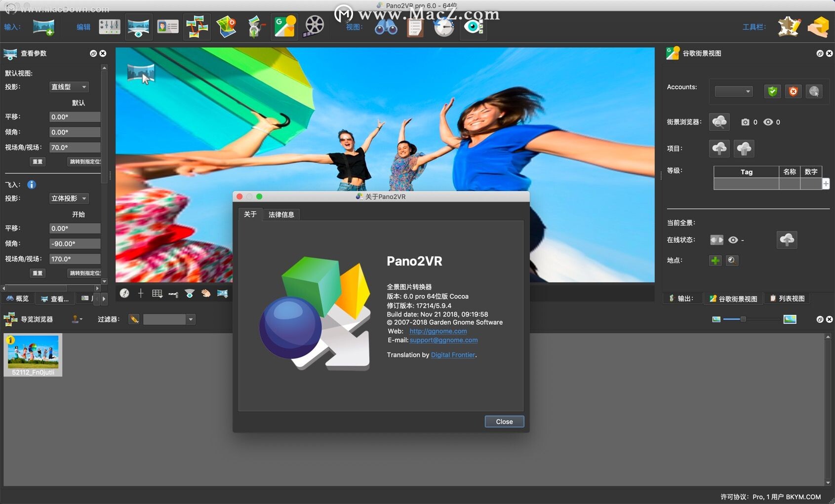Open the tour map pin icon
The width and height of the screenshot is (835, 504).
click(x=226, y=27)
